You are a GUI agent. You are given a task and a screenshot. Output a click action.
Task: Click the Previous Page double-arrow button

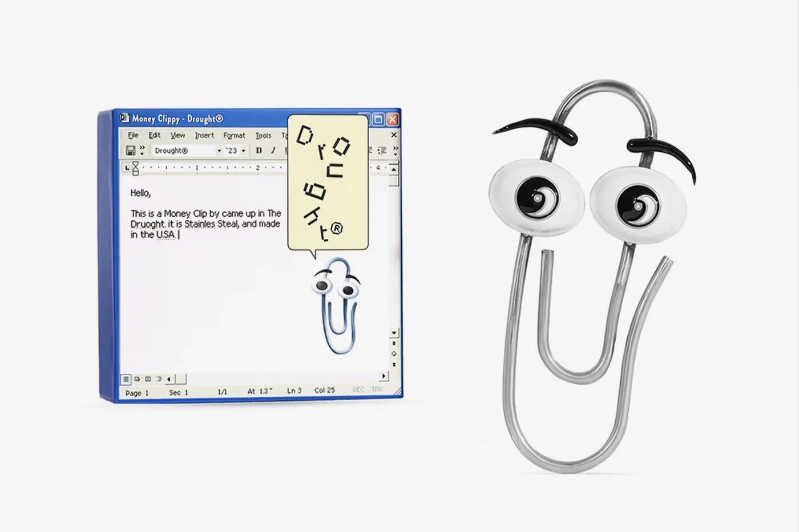[394, 344]
